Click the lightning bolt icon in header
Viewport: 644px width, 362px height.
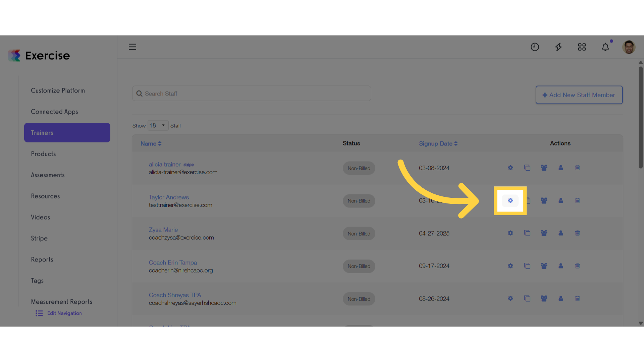click(558, 47)
